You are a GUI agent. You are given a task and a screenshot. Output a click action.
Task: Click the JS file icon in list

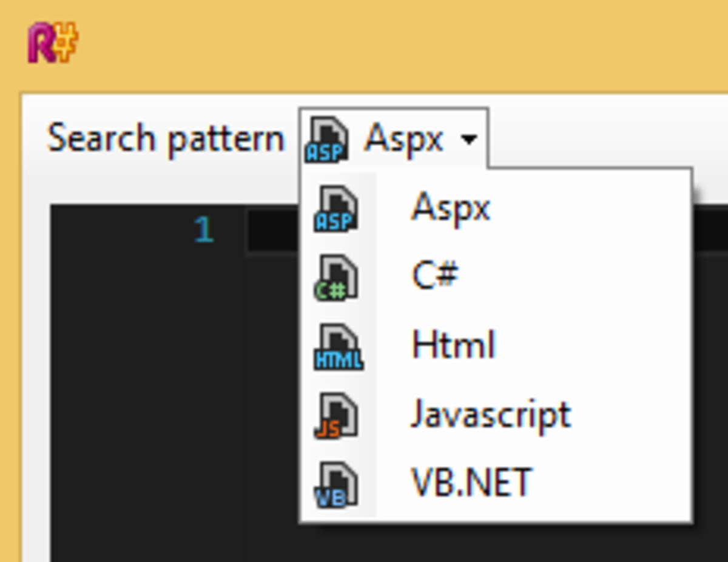[x=335, y=416]
